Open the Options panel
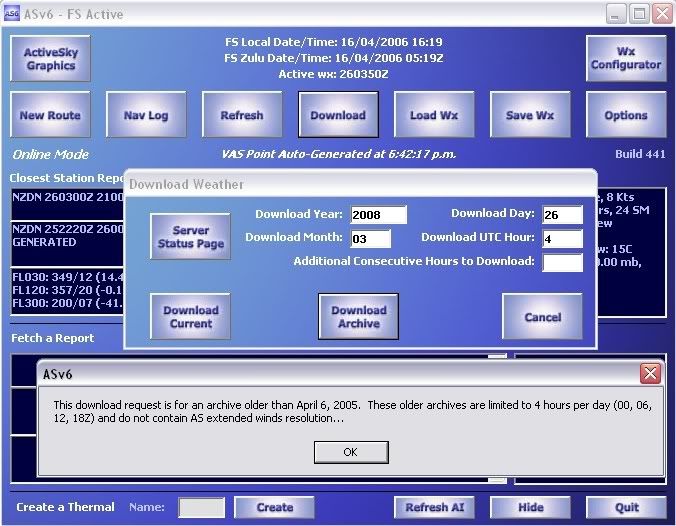Viewport: 676px width, 526px height. pyautogui.click(x=626, y=115)
